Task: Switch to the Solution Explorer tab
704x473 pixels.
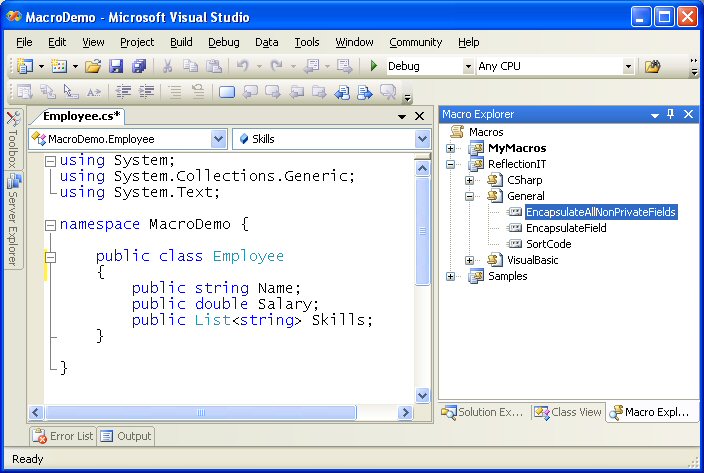Action: coord(483,412)
